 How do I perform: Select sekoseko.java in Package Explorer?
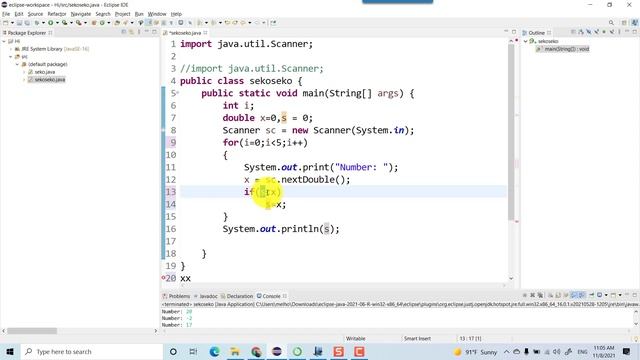(49, 80)
